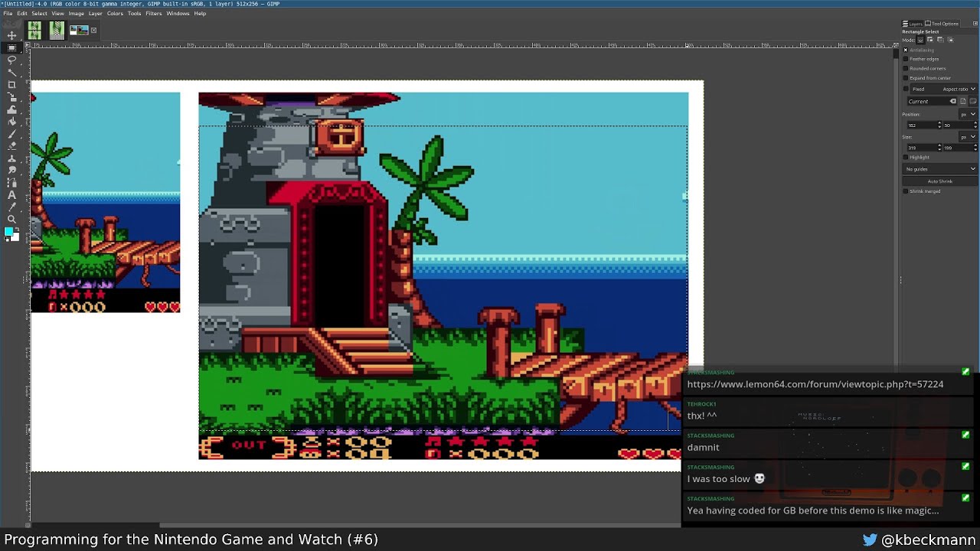Click the Position X field showing 182
The image size is (980, 551).
point(921,125)
